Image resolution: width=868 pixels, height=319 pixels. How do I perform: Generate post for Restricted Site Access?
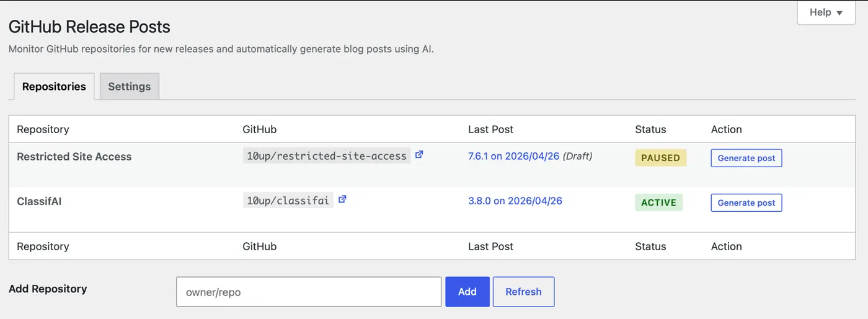click(x=746, y=158)
